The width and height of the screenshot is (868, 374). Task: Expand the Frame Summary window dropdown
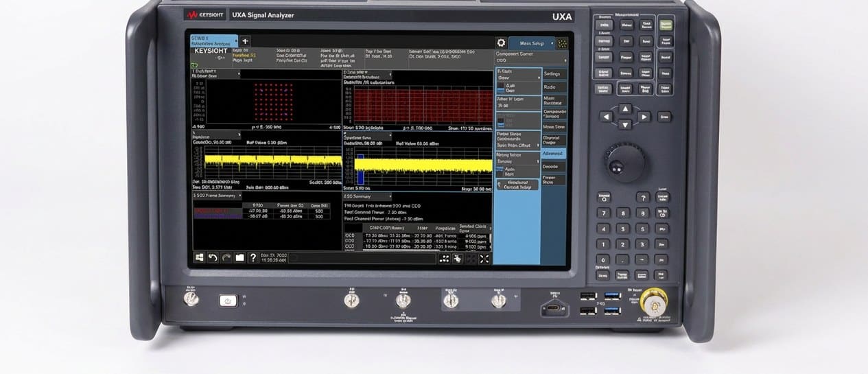(x=218, y=196)
